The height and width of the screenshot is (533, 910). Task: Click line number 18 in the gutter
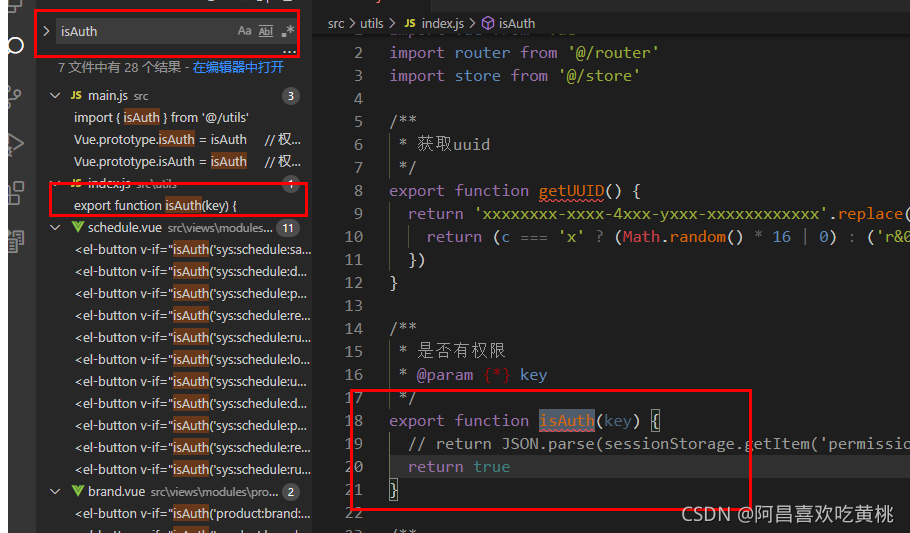click(353, 421)
